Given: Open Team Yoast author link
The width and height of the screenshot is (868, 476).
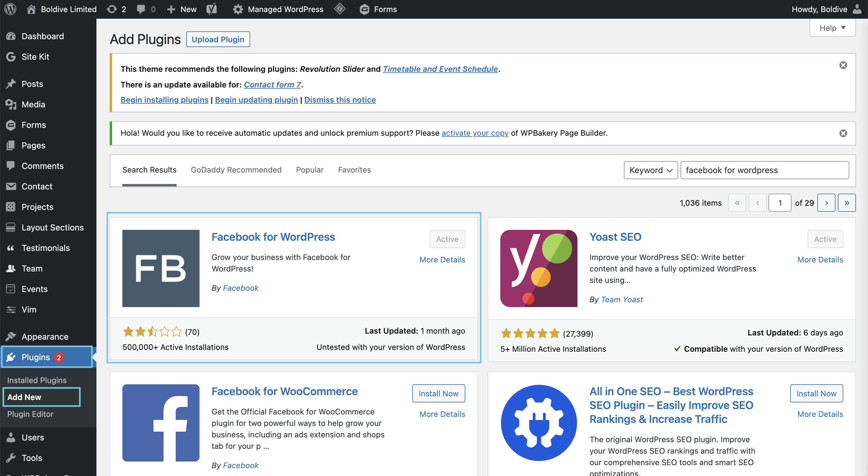Looking at the screenshot, I should [622, 299].
